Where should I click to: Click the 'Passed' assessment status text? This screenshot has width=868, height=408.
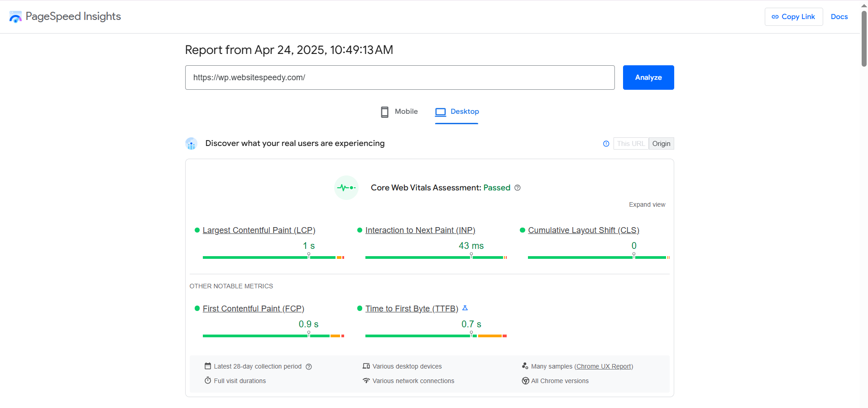(497, 188)
